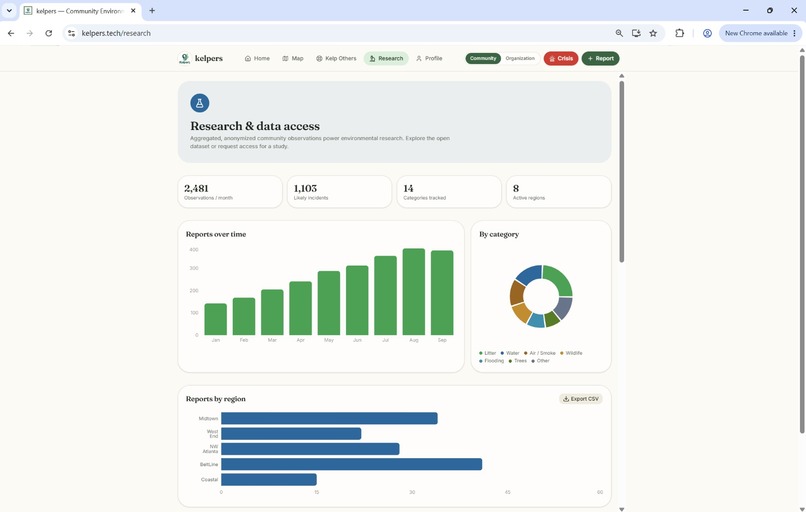Click the 8 Active regions card
The height and width of the screenshot is (512, 806).
559,192
